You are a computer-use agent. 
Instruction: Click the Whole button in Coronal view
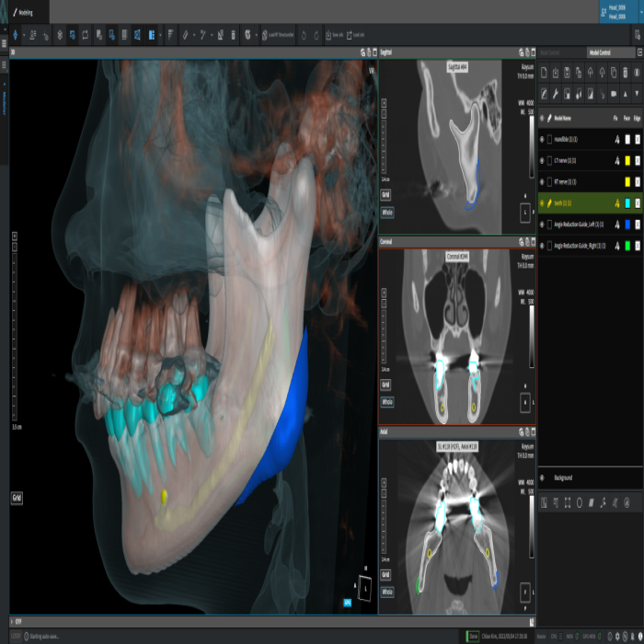click(x=387, y=402)
